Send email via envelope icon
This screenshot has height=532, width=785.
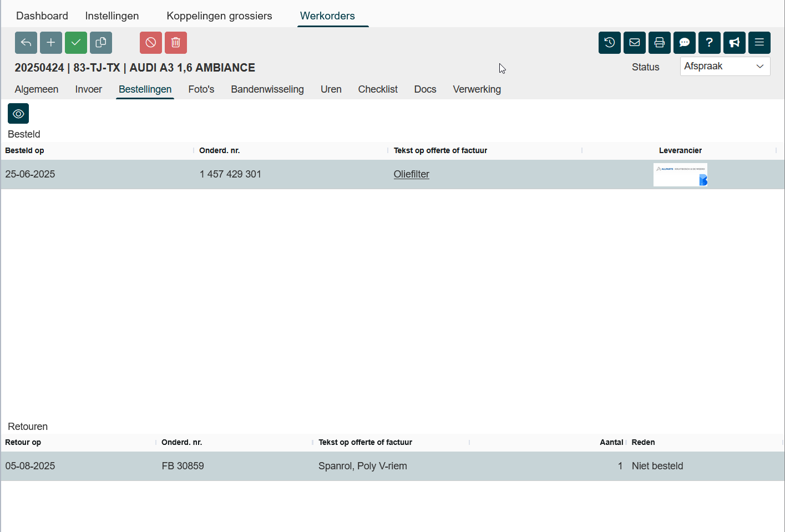coord(635,43)
